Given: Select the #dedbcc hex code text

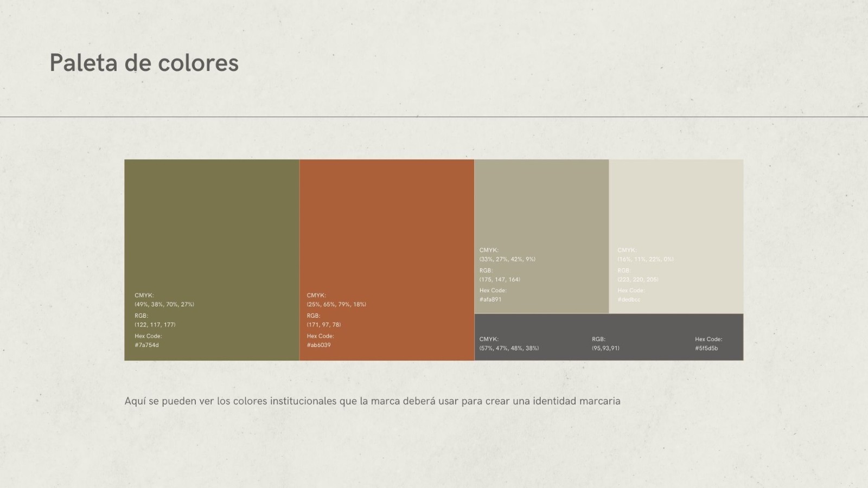Looking at the screenshot, I should (629, 300).
